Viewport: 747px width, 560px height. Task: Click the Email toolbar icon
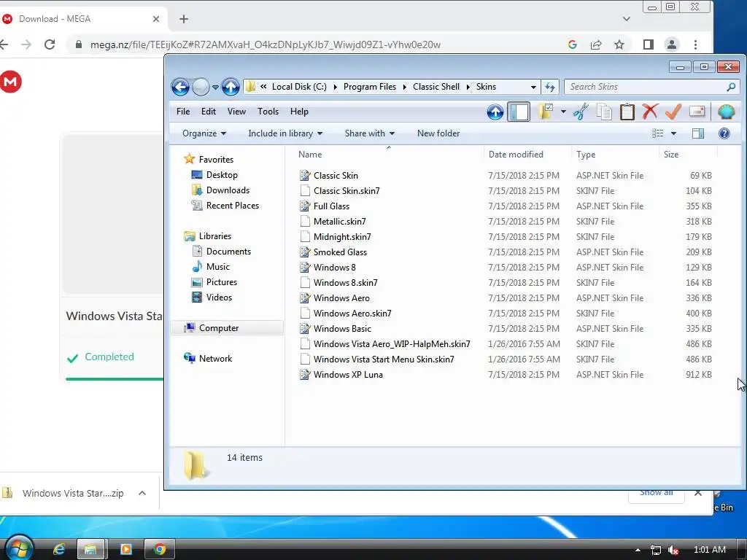pos(697,112)
